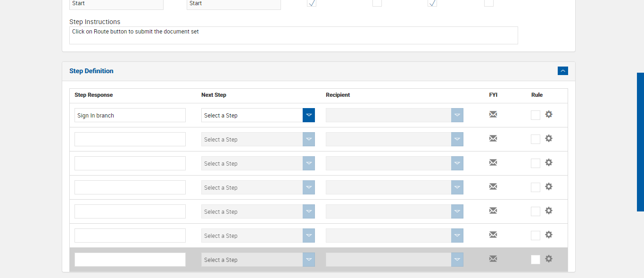Edit the 'Sign In branch' Step Response field
The height and width of the screenshot is (278, 644).
pyautogui.click(x=130, y=115)
